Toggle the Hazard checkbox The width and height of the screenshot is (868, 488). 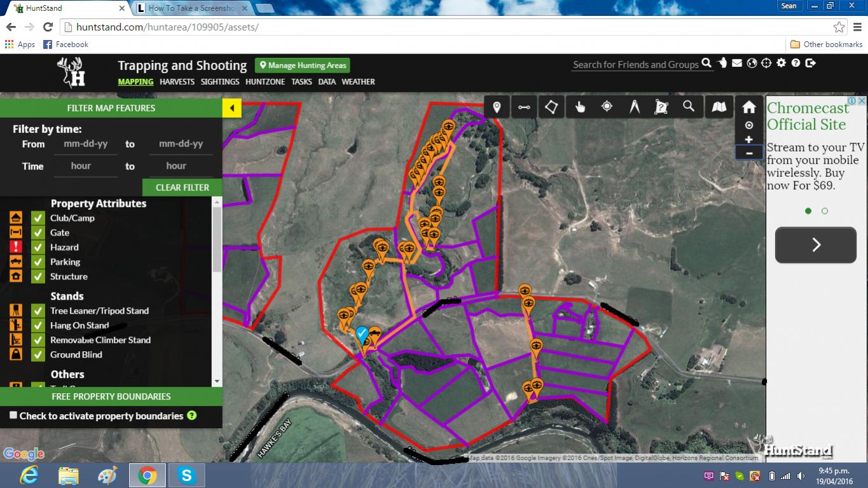point(38,247)
